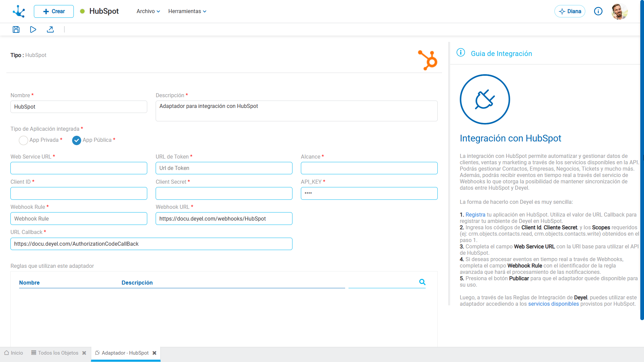Click the HubSpot orange logo
The width and height of the screenshot is (644, 362).
428,60
